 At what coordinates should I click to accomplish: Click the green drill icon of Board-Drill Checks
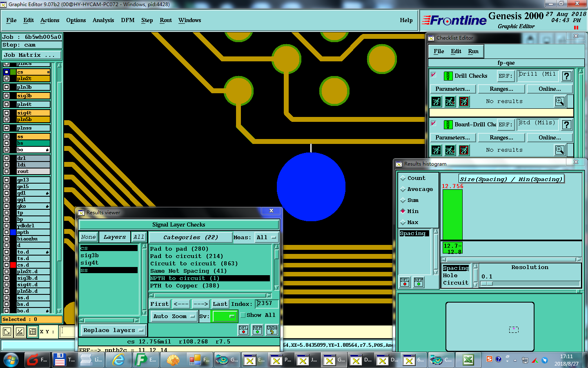point(448,125)
